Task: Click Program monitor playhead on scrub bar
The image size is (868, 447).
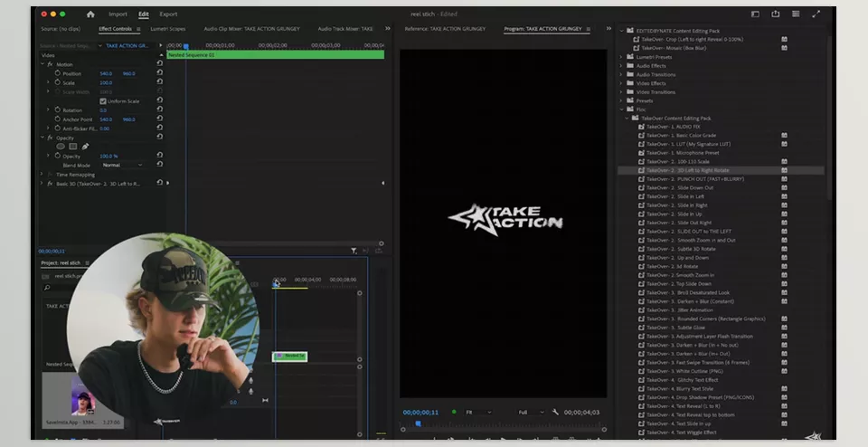Action: click(419, 423)
